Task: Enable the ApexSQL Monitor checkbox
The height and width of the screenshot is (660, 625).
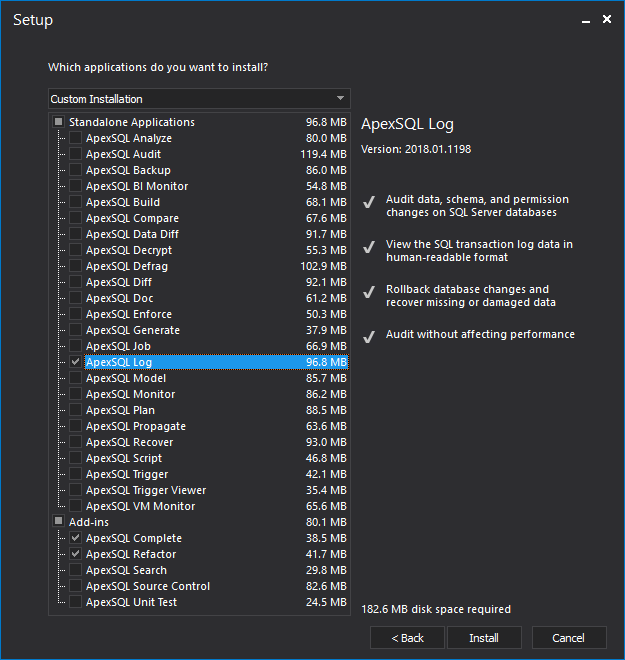Action: [x=75, y=394]
